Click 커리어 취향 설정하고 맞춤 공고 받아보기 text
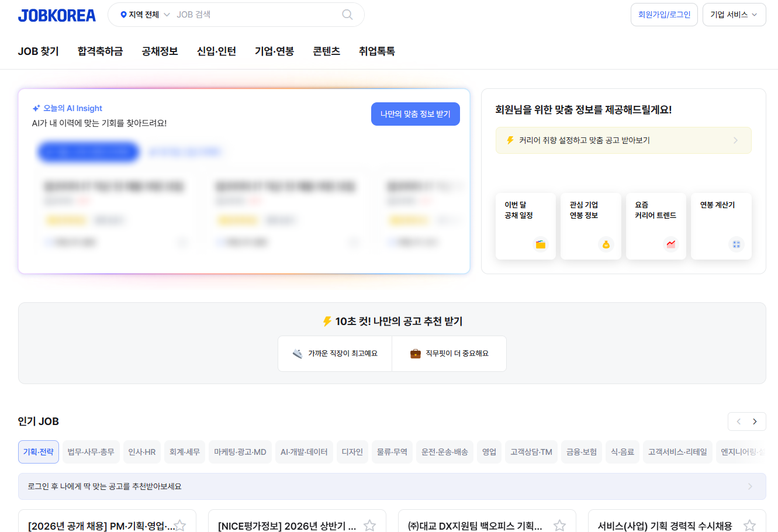Viewport: 778px width, 532px height. pos(585,140)
